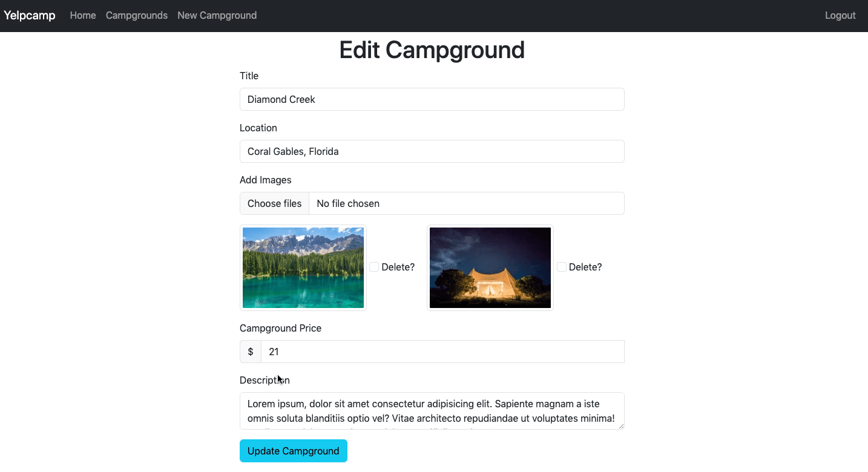Viewport: 868px width, 472px height.
Task: Click the Location field with Coral Gables
Action: (432, 151)
